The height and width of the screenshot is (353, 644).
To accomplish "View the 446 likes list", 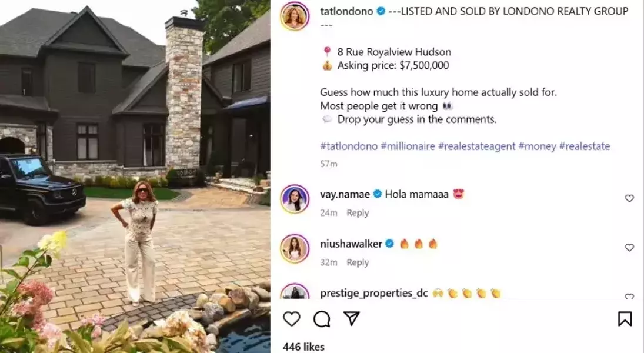I will pyautogui.click(x=303, y=347).
